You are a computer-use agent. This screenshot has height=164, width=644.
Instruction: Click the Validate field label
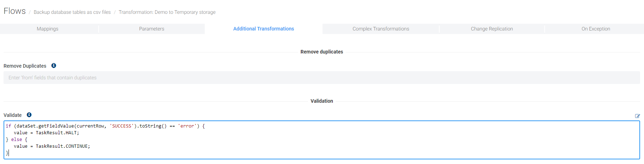[x=12, y=115]
